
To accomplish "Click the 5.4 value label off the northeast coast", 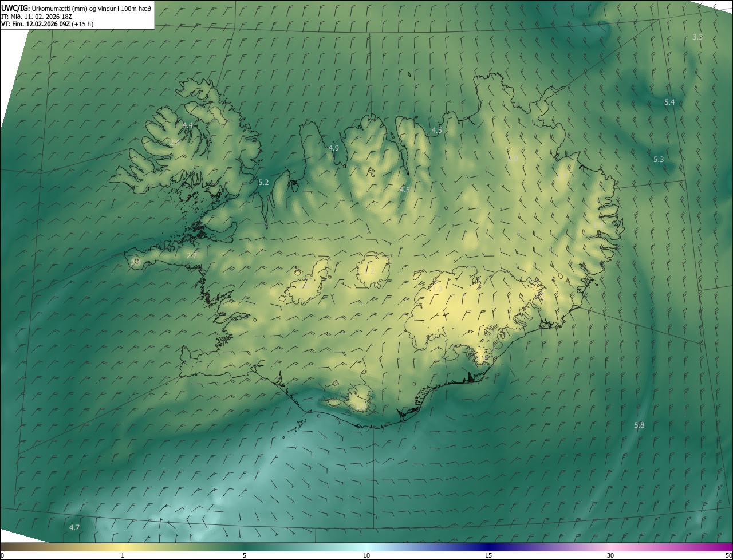I will coord(669,102).
